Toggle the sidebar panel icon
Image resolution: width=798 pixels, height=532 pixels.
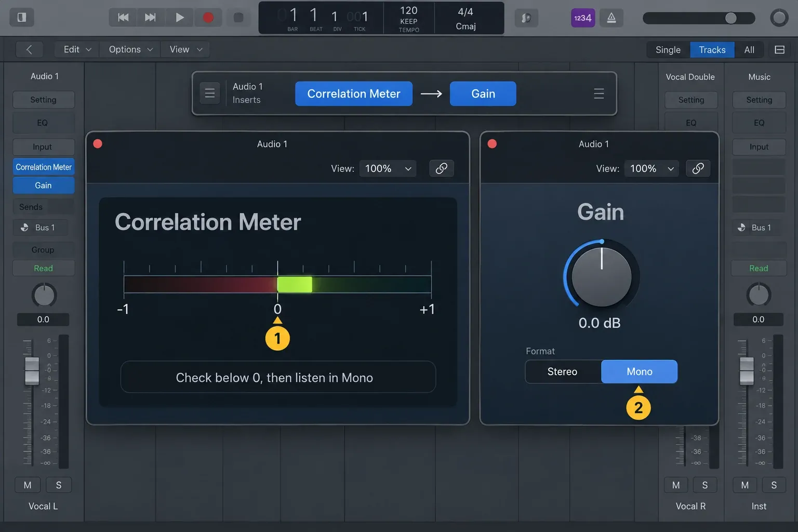click(22, 17)
